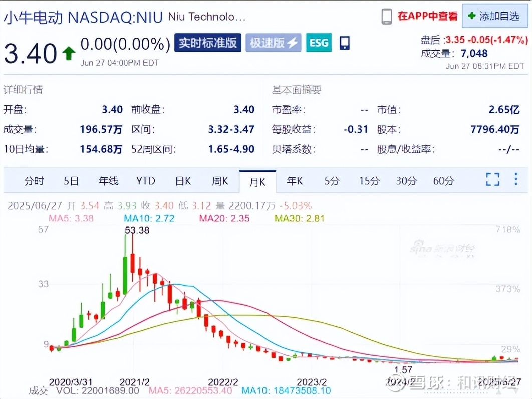532x399 pixels.
Task: Click the 盘后 price 3.35 -0.05(-1.47%)
Action: [486, 40]
